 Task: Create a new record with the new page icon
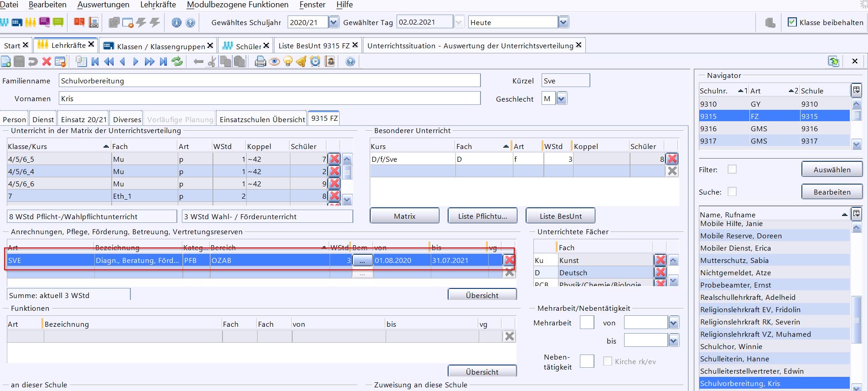[x=6, y=62]
